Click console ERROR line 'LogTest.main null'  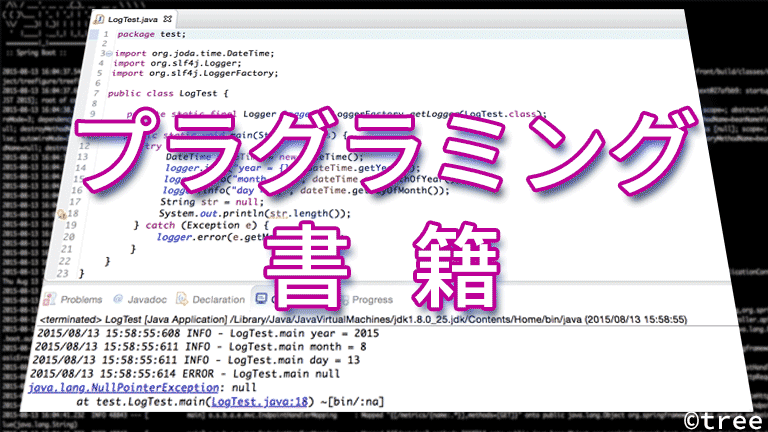185,374
